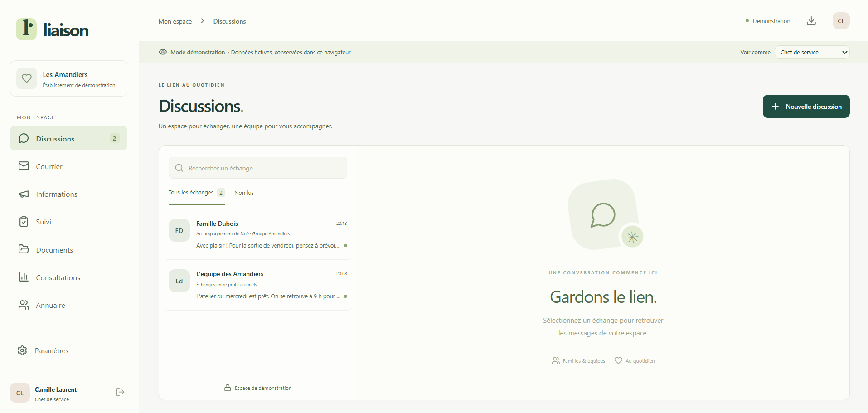Viewport: 868px width, 413px height.
Task: Click the Consultations chart icon
Action: [x=24, y=277]
